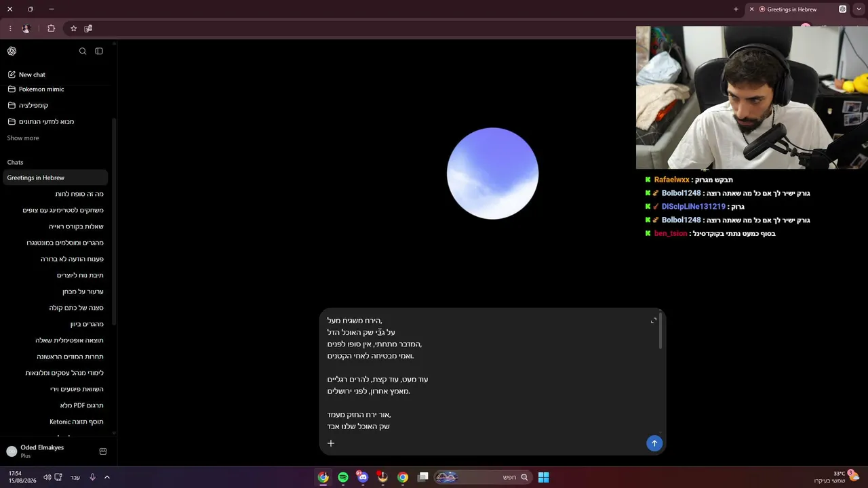Send the message with blue arrow button
Screen dimensions: 868x488
[x=654, y=443]
